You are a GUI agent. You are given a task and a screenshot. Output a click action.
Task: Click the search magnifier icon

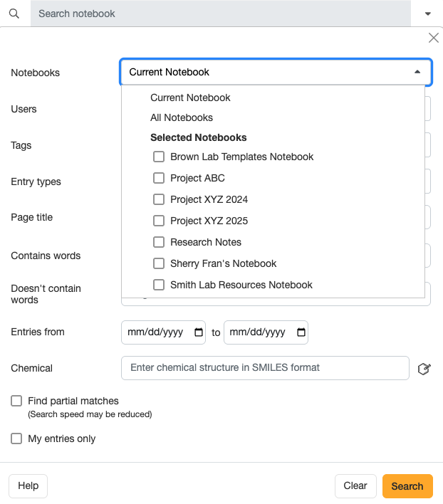tap(14, 14)
